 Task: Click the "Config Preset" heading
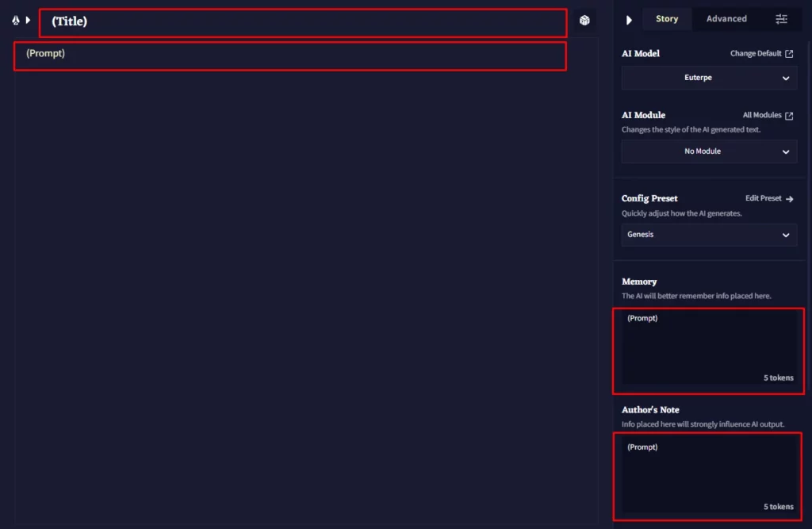click(649, 198)
